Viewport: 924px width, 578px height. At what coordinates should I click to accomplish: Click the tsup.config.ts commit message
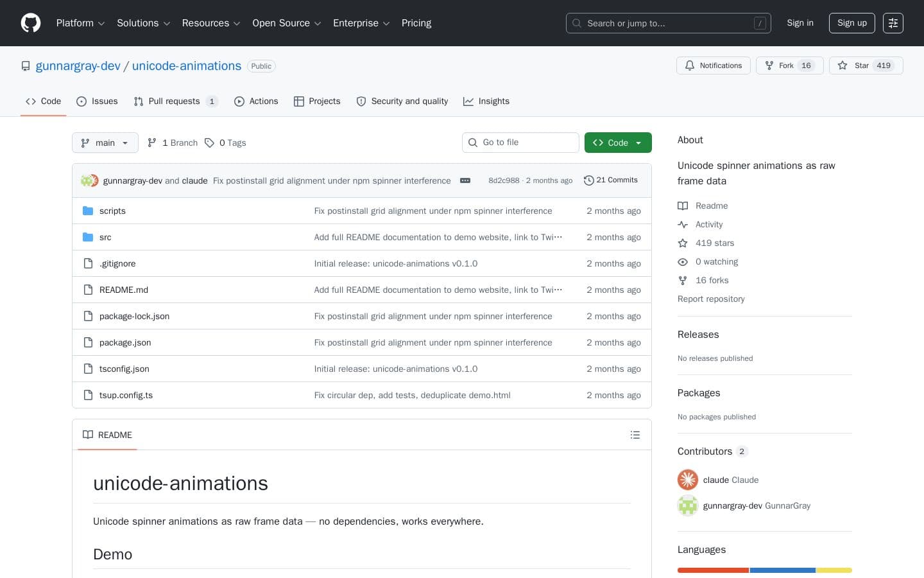point(413,395)
